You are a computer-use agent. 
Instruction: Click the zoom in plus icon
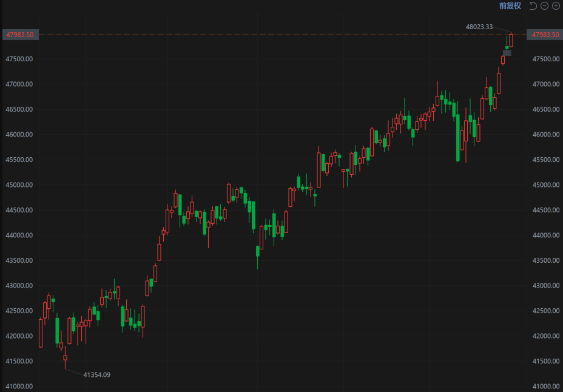(555, 6)
